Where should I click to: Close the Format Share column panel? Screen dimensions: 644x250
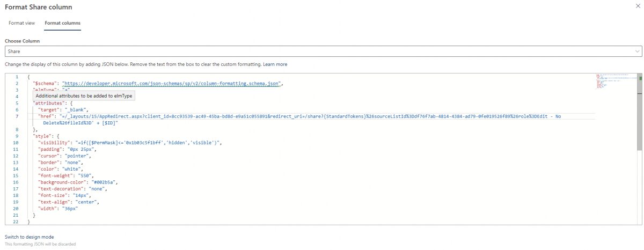point(637,5)
